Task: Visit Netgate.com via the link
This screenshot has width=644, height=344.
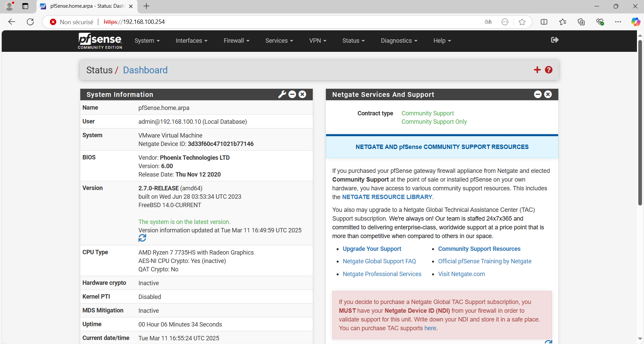Action: click(461, 274)
